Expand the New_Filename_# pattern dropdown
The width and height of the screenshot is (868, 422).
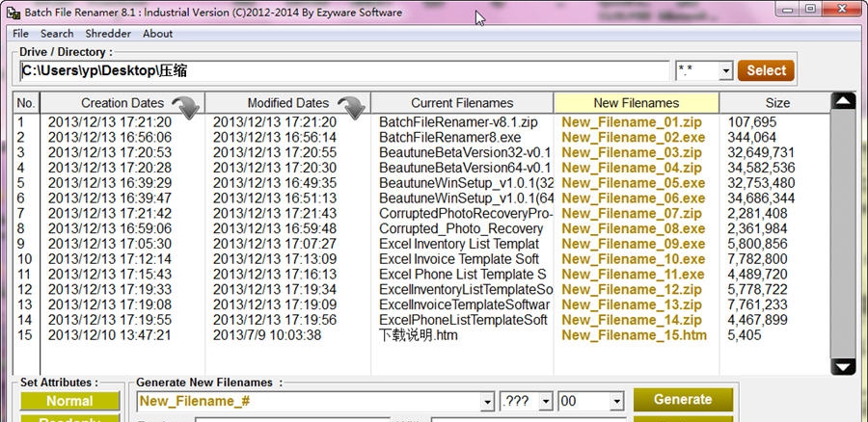(x=487, y=402)
